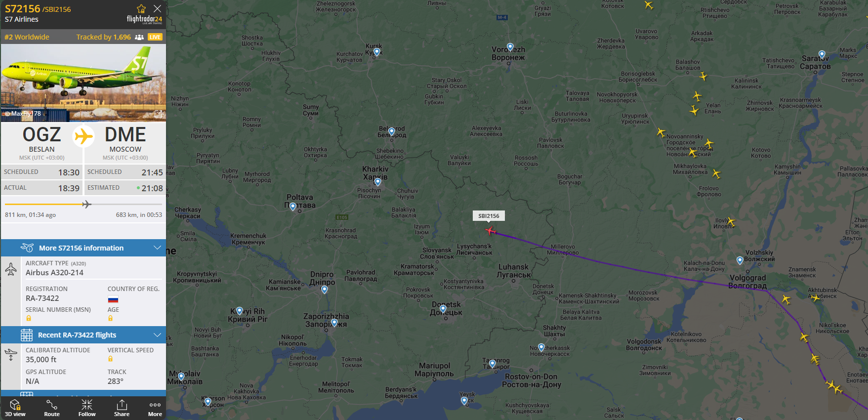
Task: Open the SBI2156 callsign label on map
Action: tap(489, 216)
